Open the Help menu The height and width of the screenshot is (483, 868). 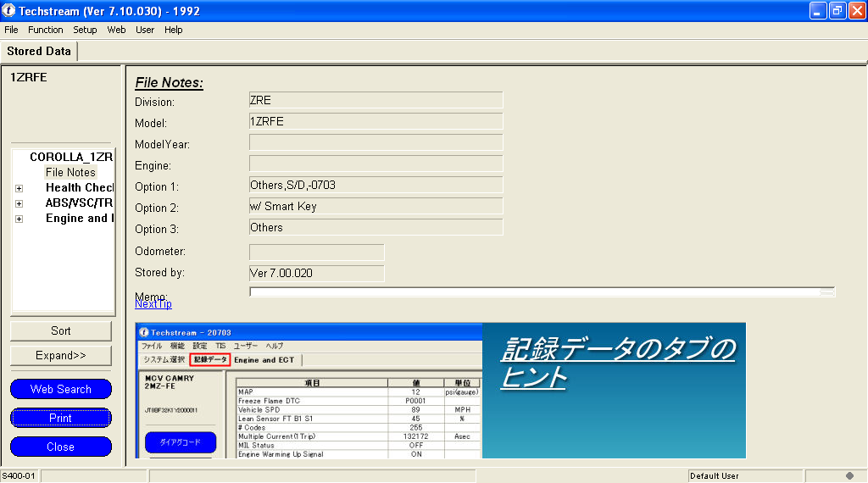(173, 30)
